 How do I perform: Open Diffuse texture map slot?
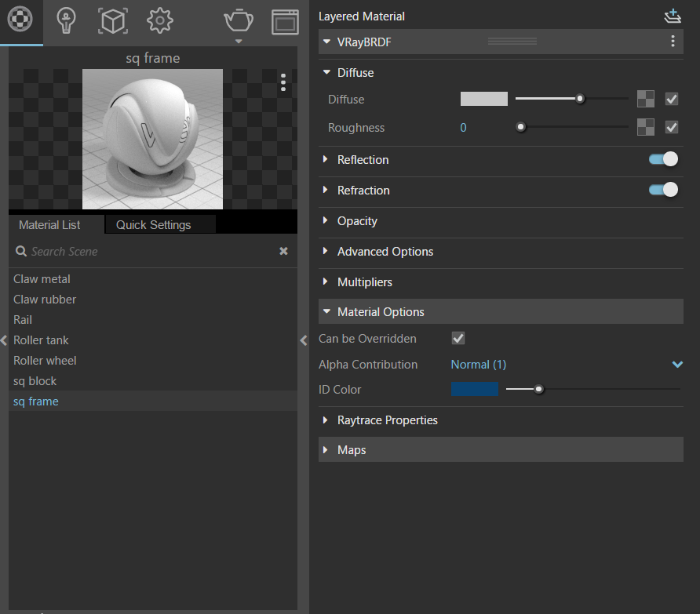click(x=645, y=100)
